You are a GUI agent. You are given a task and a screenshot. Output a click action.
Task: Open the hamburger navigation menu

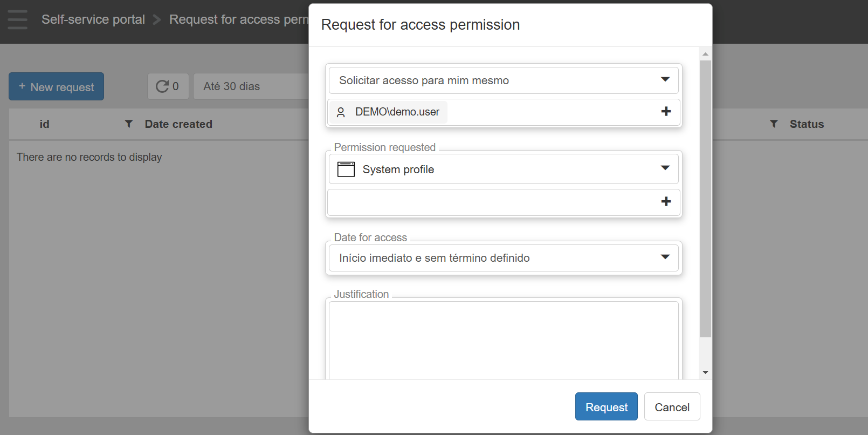tap(17, 19)
